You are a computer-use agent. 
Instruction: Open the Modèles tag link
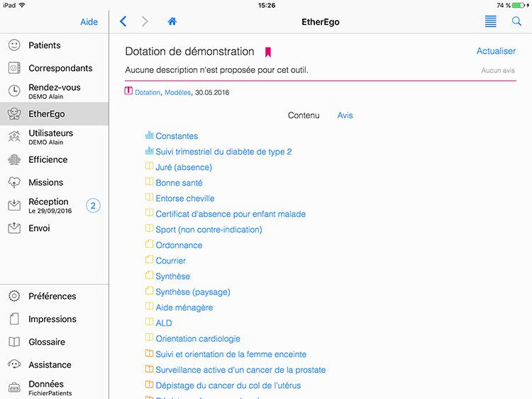coord(177,92)
